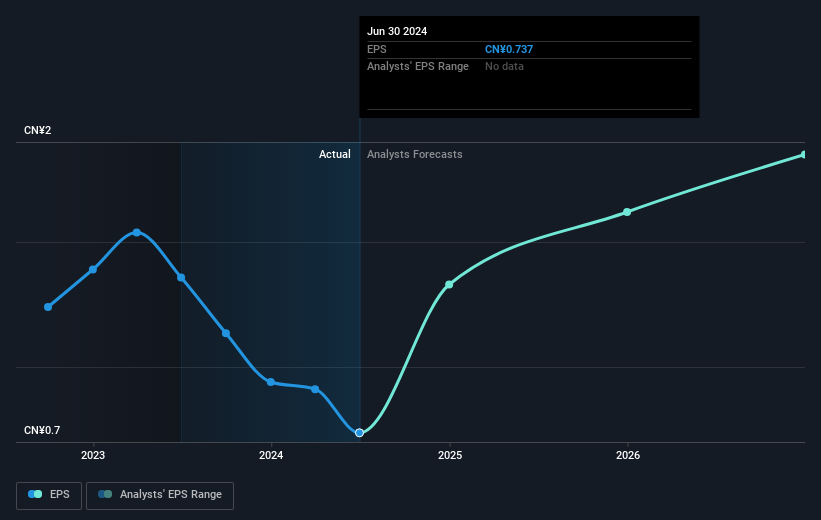The height and width of the screenshot is (520, 821).
Task: Click the EPS data point in early 2024 after the 2024 tick
Action: [x=315, y=389]
